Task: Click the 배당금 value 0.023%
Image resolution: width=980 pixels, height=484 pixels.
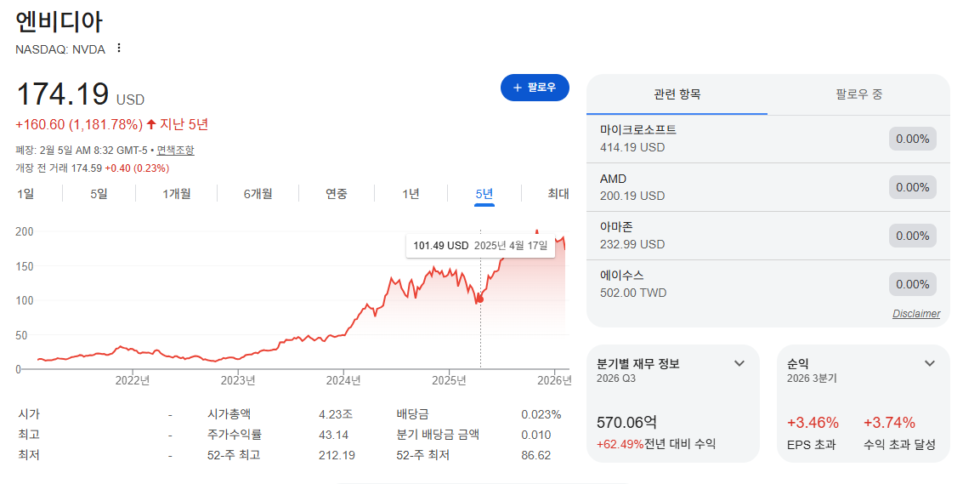Action: click(541, 414)
